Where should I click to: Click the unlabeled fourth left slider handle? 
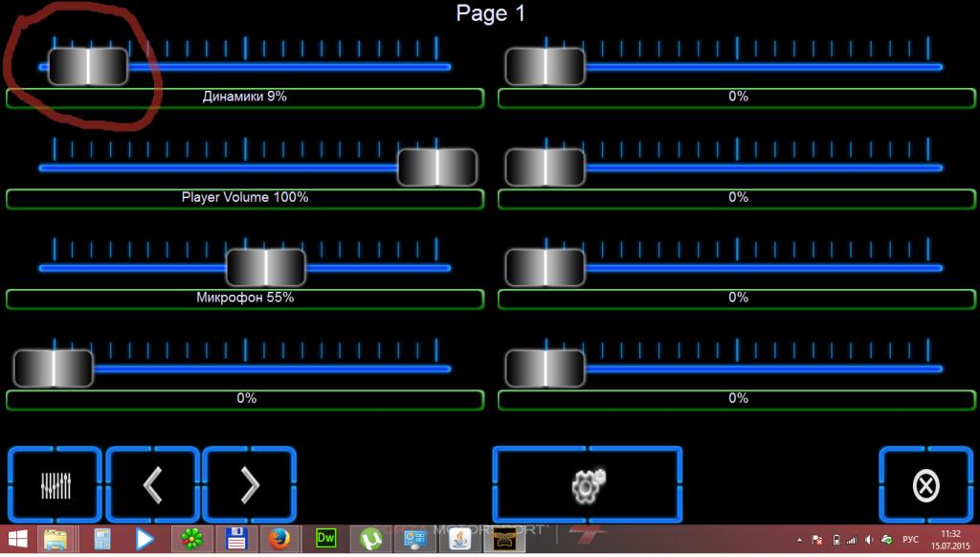click(54, 368)
